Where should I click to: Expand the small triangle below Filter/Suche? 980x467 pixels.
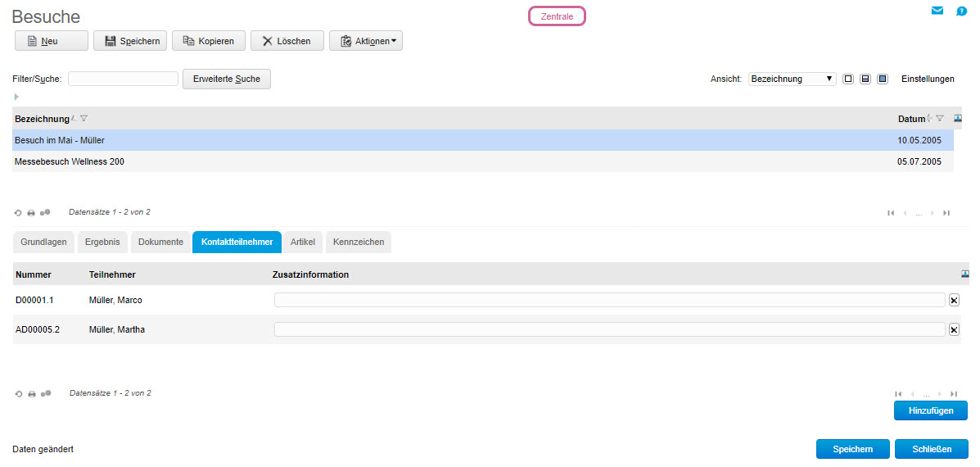click(16, 97)
